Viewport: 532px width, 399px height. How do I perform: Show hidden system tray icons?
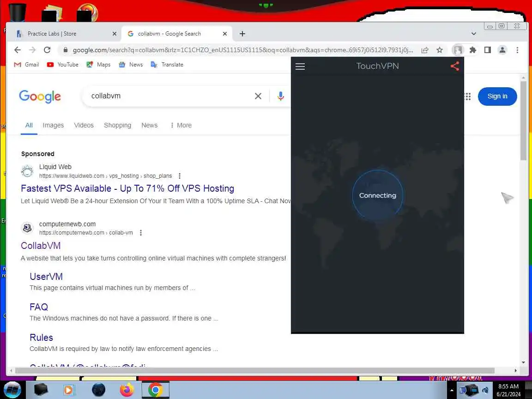[x=452, y=390]
